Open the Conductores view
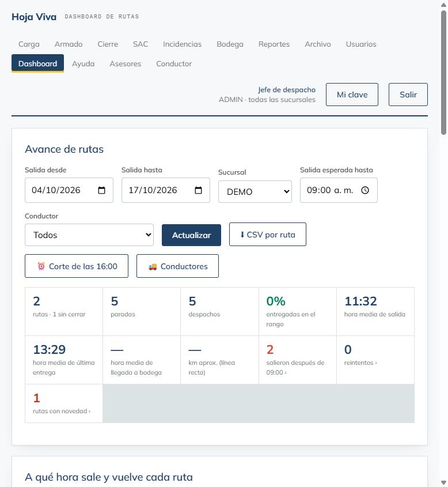448x487 pixels. click(177, 266)
